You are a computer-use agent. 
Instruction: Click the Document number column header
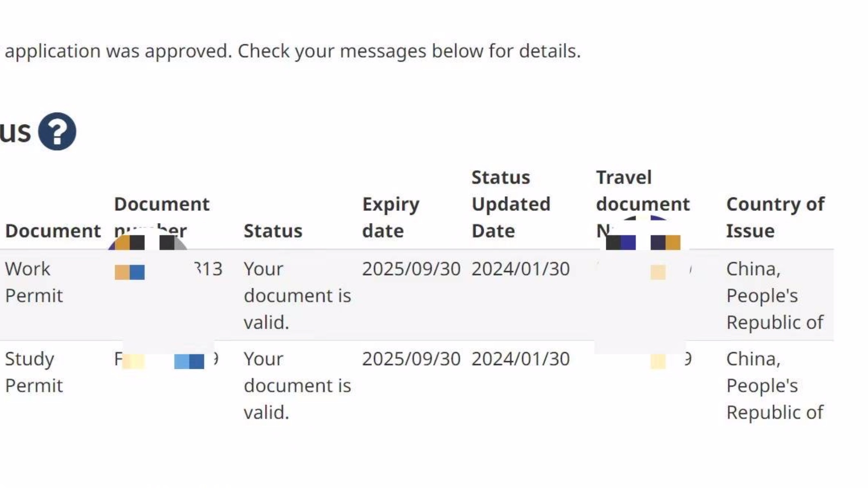(162, 217)
